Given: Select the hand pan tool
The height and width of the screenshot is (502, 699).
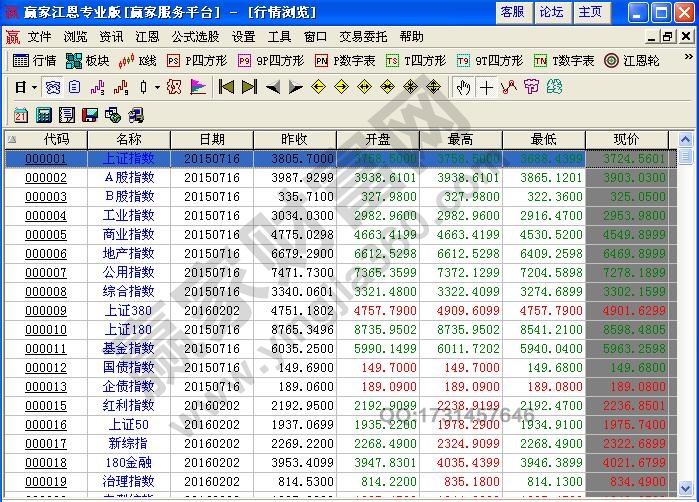Looking at the screenshot, I should click(462, 87).
